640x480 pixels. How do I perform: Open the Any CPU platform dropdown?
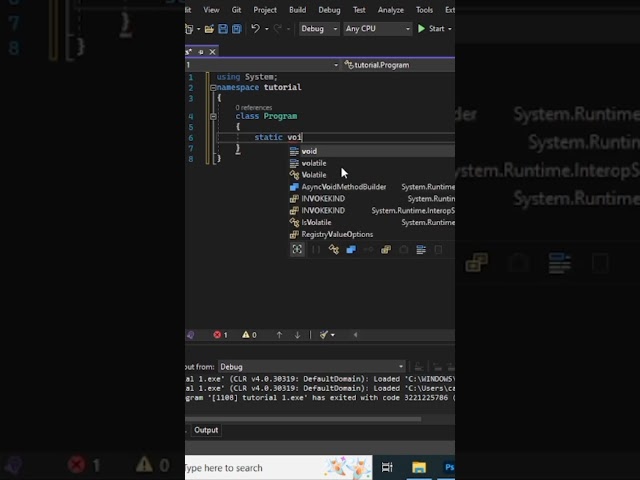378,29
